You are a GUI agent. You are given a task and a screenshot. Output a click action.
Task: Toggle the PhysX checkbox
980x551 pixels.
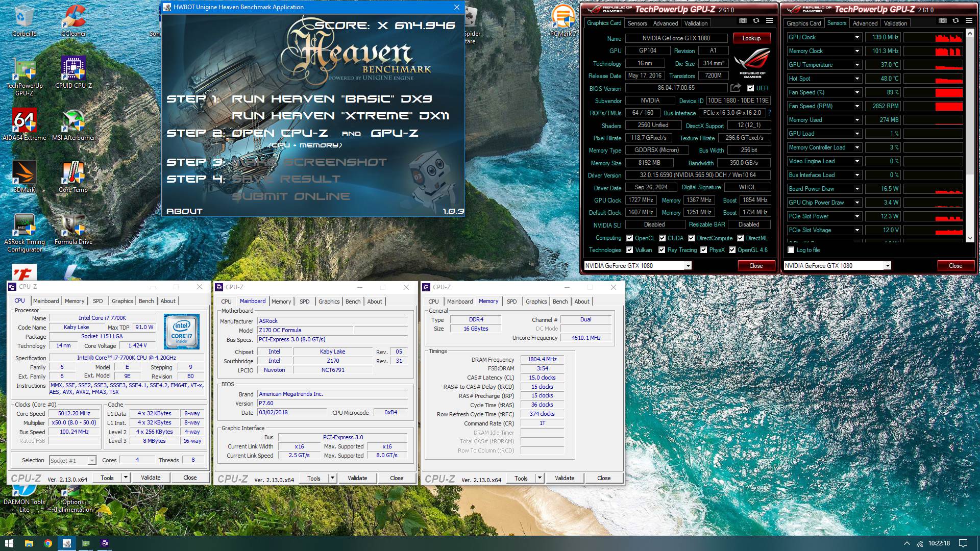coord(704,250)
